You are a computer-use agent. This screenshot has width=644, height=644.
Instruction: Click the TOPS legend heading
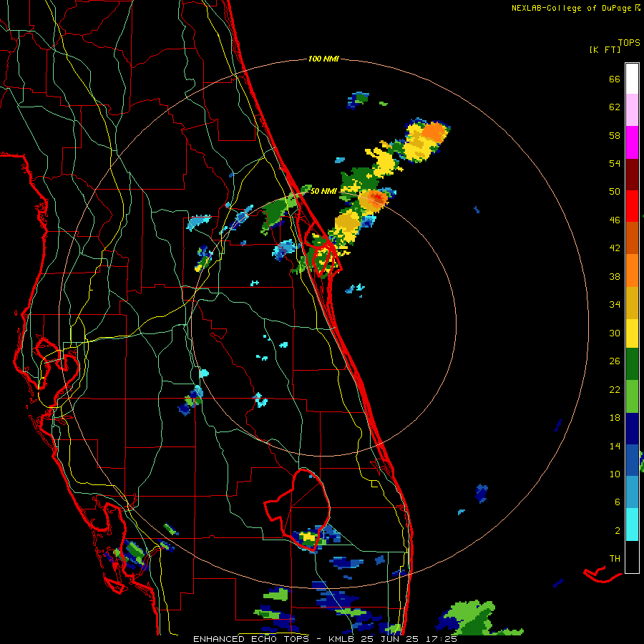point(629,43)
